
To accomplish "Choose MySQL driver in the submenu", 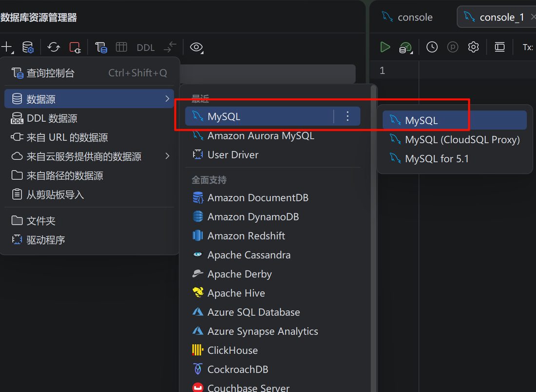I will coord(454,120).
